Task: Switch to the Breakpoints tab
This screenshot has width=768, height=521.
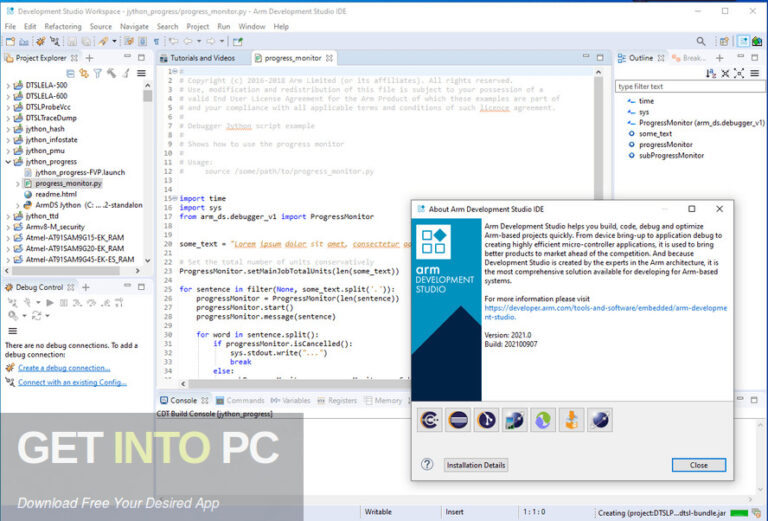Action: pyautogui.click(x=689, y=58)
